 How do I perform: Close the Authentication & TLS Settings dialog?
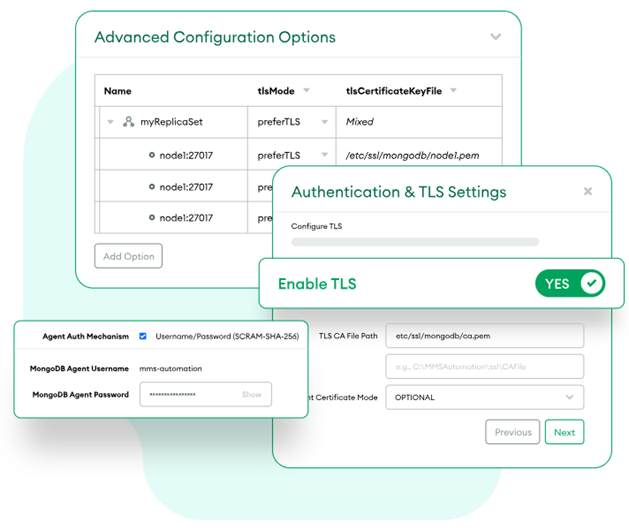587,192
